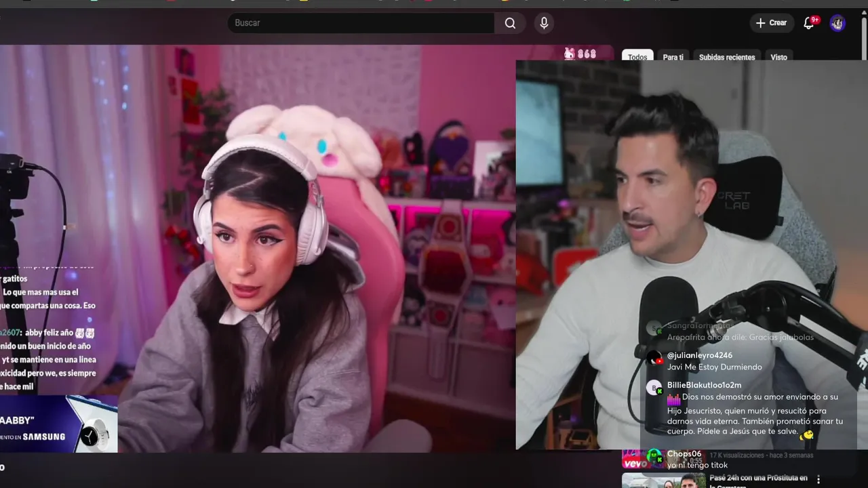Click the Samsung watch ad banner
Screen dimensions: 868x488
(58, 424)
